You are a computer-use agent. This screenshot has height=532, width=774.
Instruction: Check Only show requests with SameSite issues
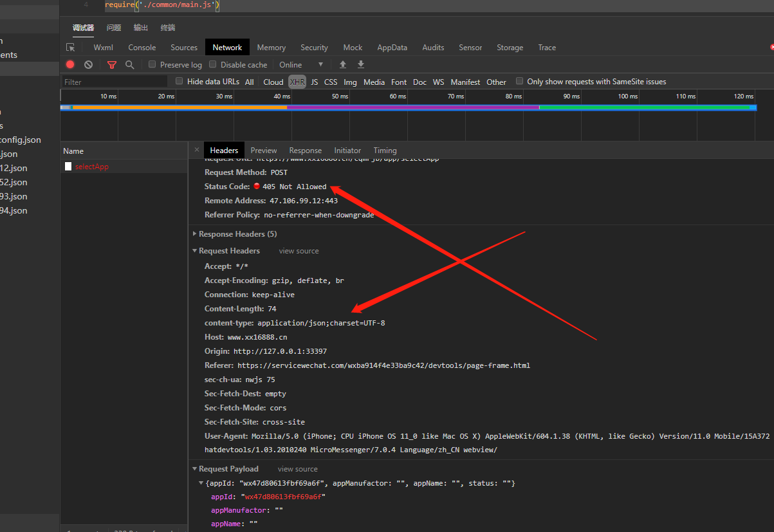pyautogui.click(x=520, y=81)
